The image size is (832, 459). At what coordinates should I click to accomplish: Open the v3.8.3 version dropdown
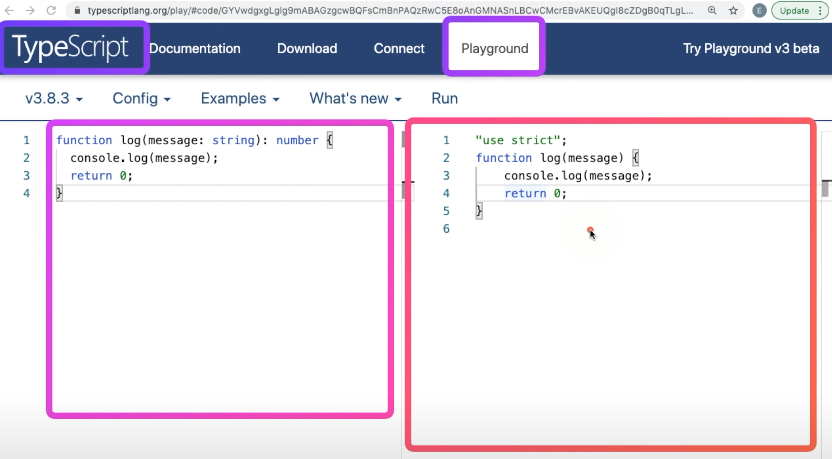tap(54, 99)
